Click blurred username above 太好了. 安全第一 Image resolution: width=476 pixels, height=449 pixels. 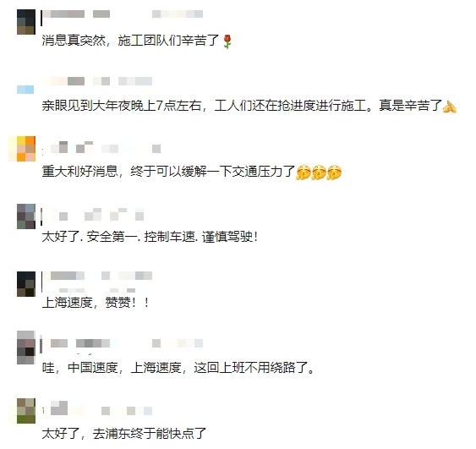pos(93,214)
